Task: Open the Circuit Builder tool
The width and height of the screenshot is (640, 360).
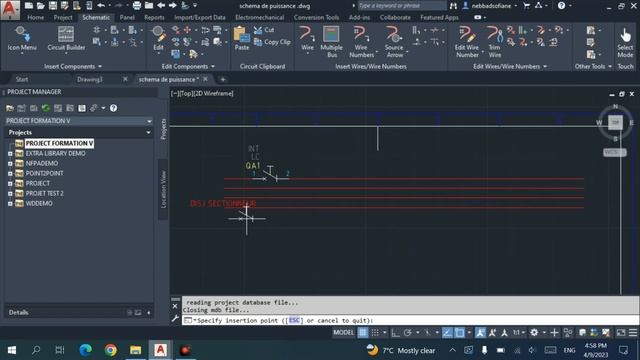Action: pos(66,39)
